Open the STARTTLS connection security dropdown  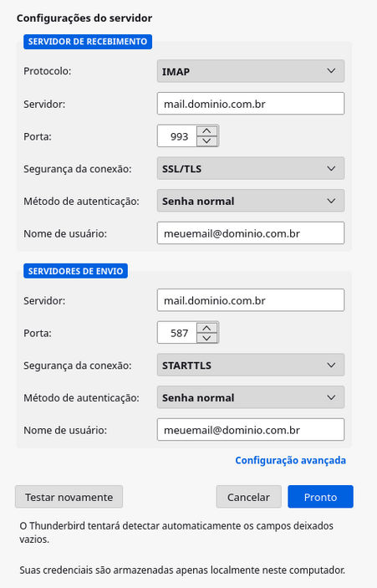pyautogui.click(x=250, y=365)
